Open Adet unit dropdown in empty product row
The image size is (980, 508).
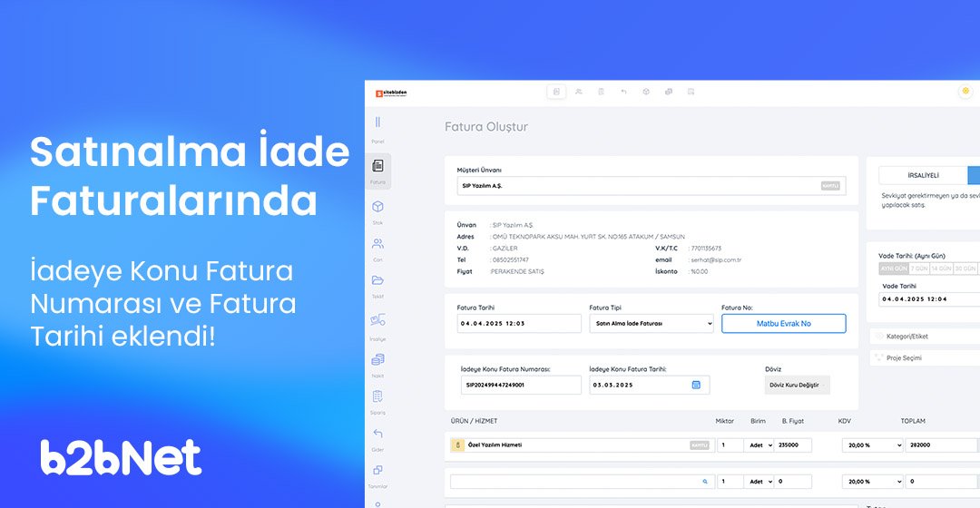click(760, 482)
